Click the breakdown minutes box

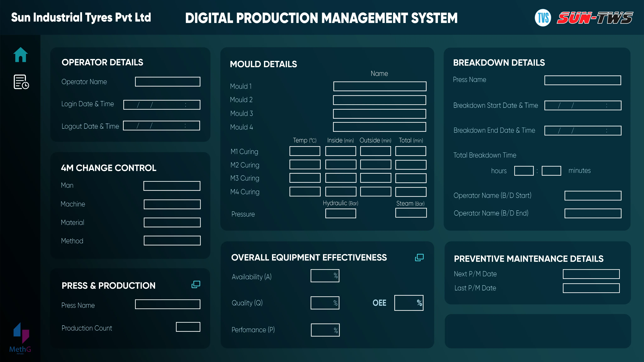click(552, 171)
